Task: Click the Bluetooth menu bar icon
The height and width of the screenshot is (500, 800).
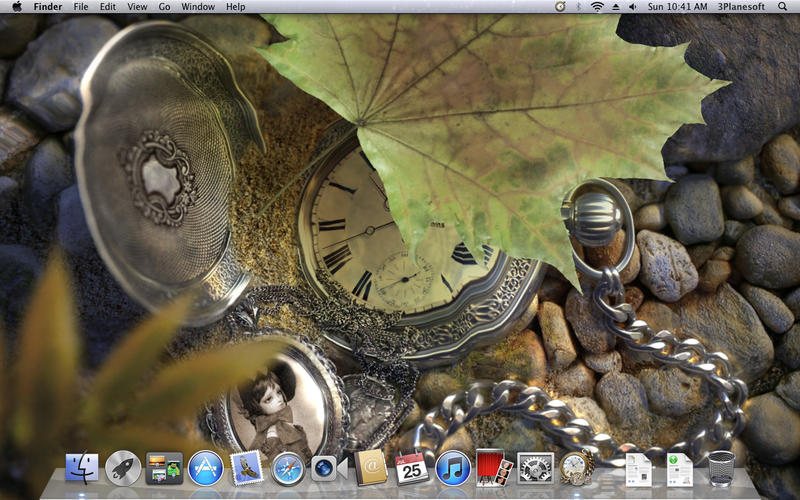Action: [579, 7]
